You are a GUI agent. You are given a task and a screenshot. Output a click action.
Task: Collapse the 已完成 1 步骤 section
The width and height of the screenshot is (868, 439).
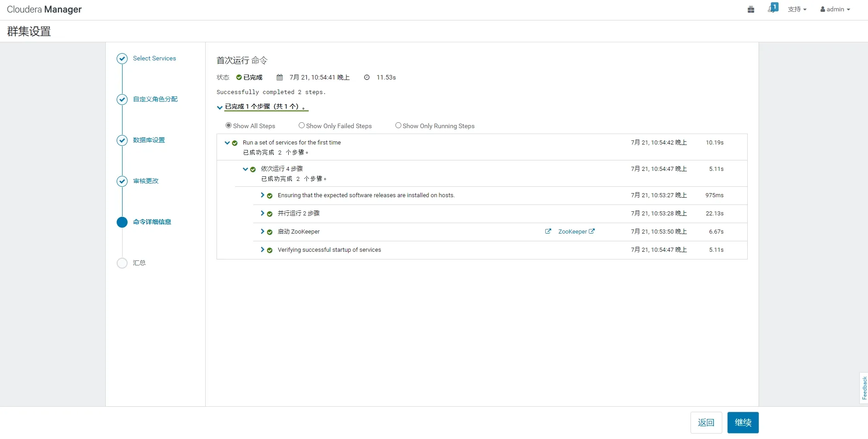pyautogui.click(x=220, y=107)
